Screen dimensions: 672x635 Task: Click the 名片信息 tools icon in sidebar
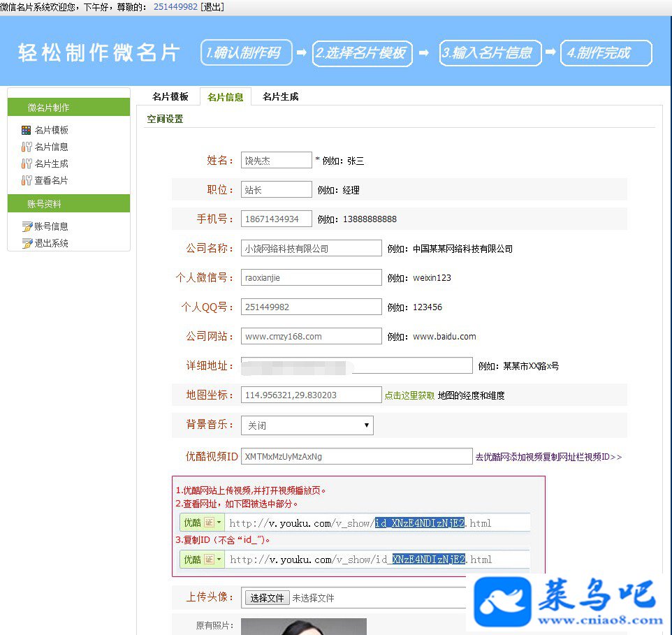tap(26, 147)
